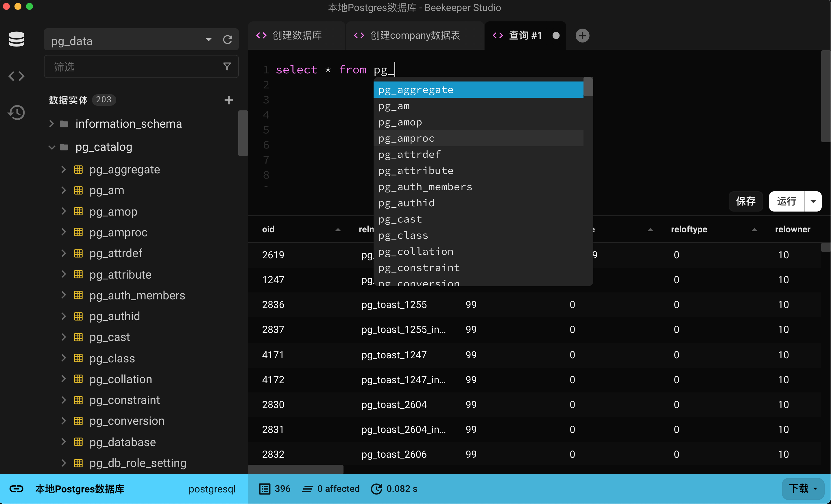Select pg_attribute from autocomplete list
The image size is (831, 504).
[x=416, y=171]
